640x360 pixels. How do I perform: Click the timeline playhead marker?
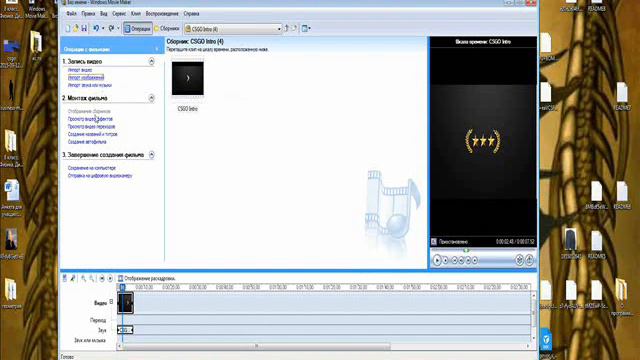[x=122, y=287]
